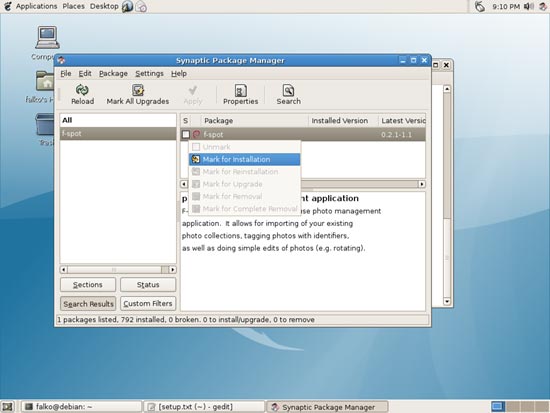Viewport: 550px width, 413px height.
Task: Select 'f-spot' in left filter list
Action: [118, 133]
